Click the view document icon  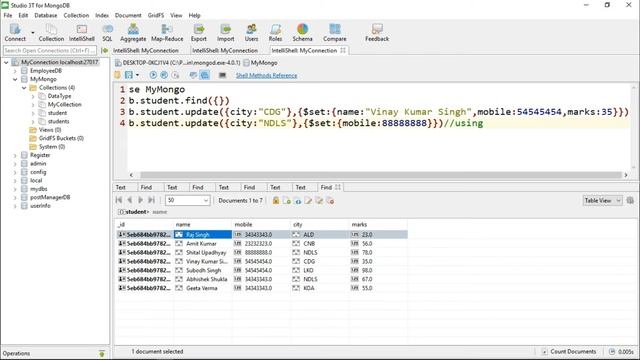298,200
